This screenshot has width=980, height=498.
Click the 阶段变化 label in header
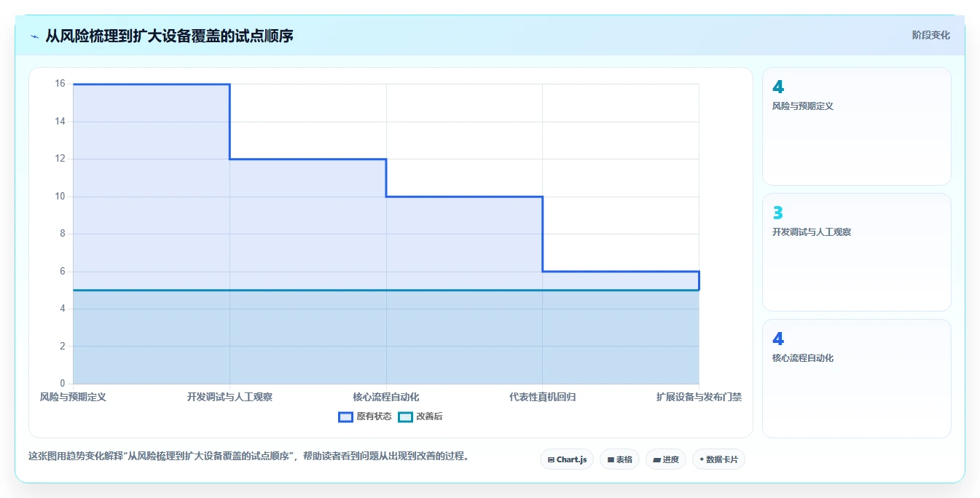point(930,35)
